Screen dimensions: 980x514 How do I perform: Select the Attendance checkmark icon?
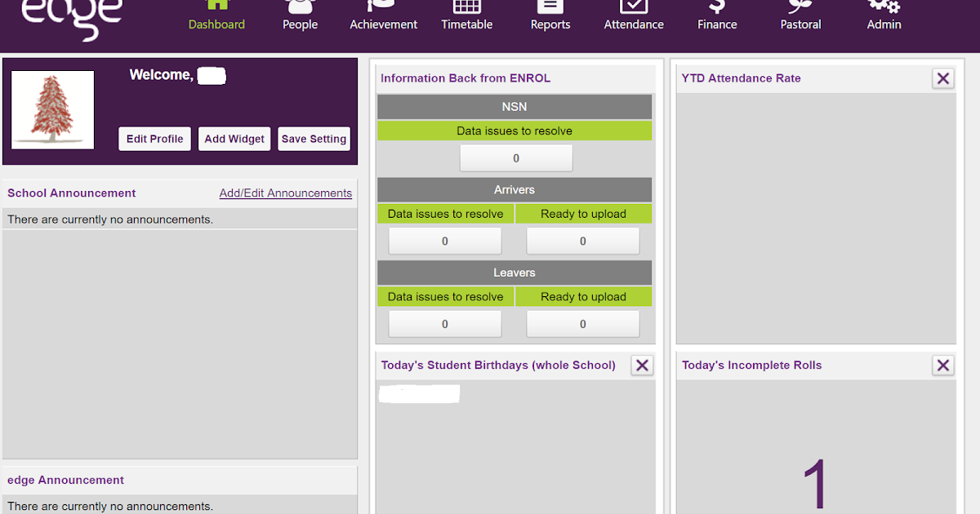coord(634,6)
